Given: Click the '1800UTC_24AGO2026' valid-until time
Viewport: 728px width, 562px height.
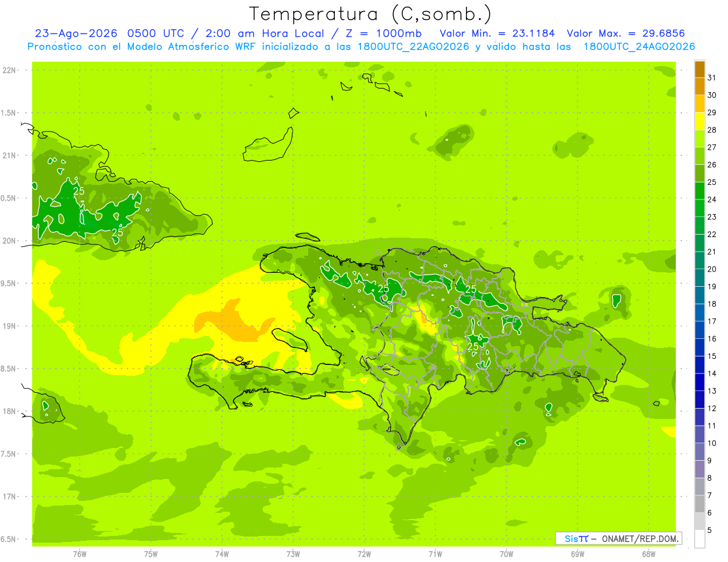Looking at the screenshot, I should (x=639, y=47).
